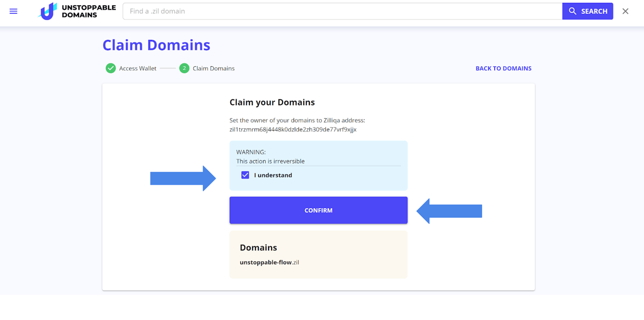
Task: Click the 'Access Wallet' step label
Action: (138, 68)
